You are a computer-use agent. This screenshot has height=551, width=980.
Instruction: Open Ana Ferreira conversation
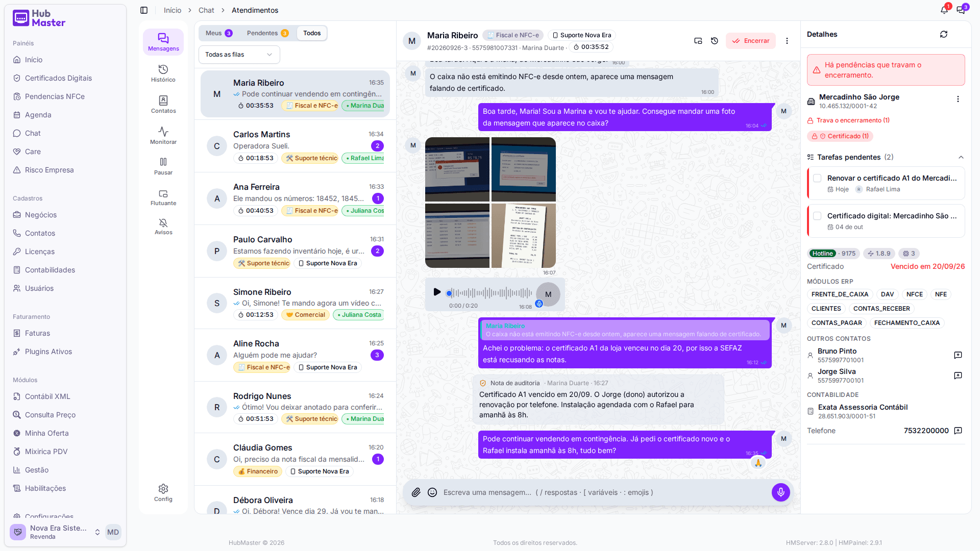click(x=295, y=198)
